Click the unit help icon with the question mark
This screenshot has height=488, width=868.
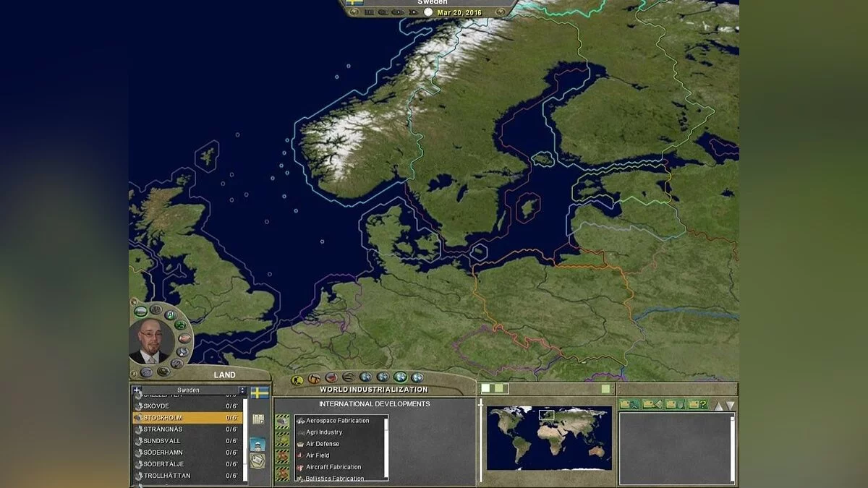click(x=698, y=404)
